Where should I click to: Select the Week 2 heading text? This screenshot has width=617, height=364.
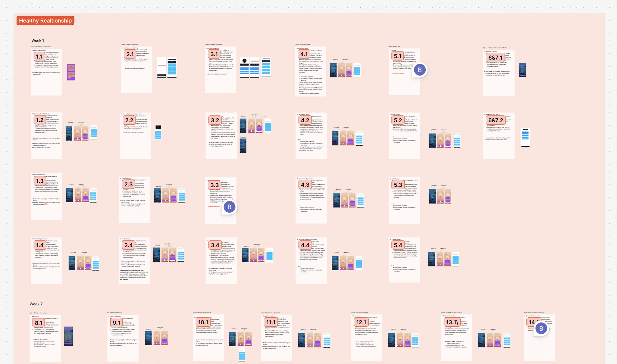(x=36, y=304)
